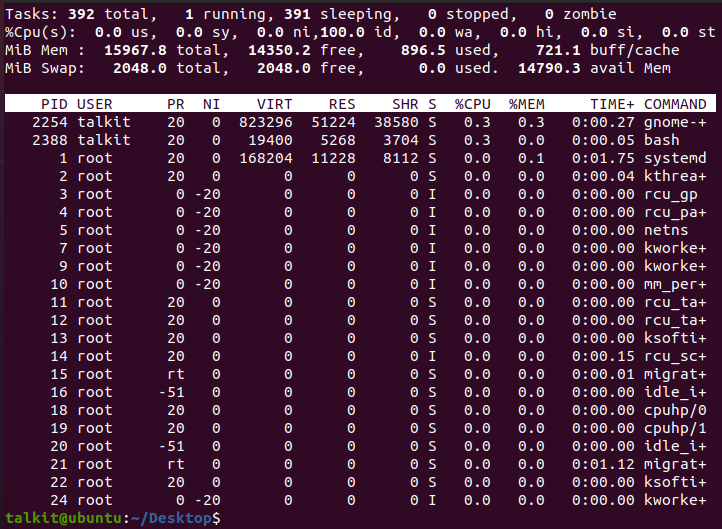This screenshot has width=722, height=529.
Task: Click the netns command entry
Action: pyautogui.click(x=666, y=230)
